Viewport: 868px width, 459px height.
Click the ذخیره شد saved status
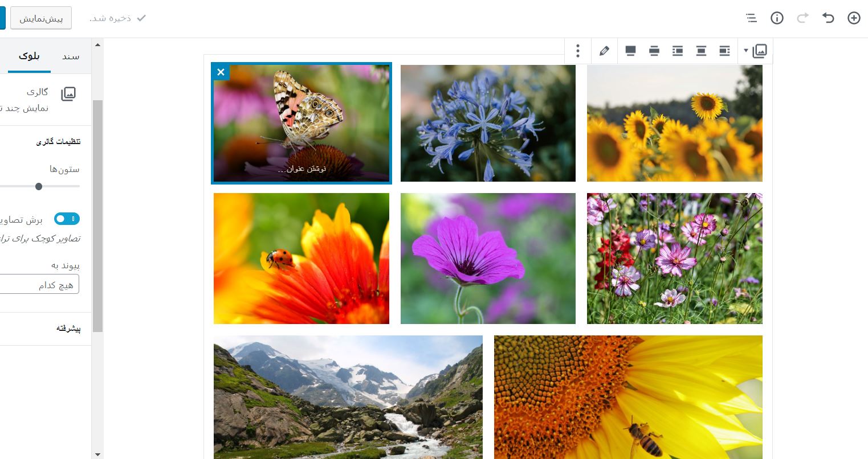[x=118, y=18]
